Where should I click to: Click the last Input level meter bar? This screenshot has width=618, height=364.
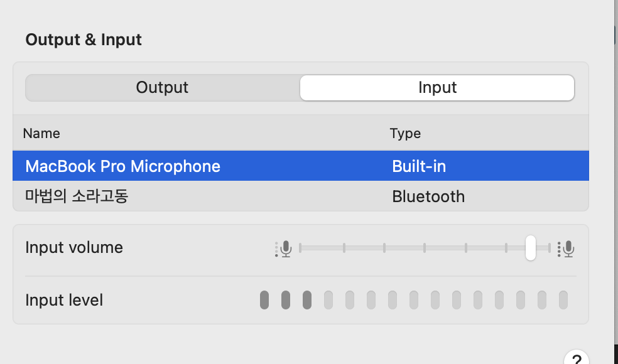[x=563, y=300]
